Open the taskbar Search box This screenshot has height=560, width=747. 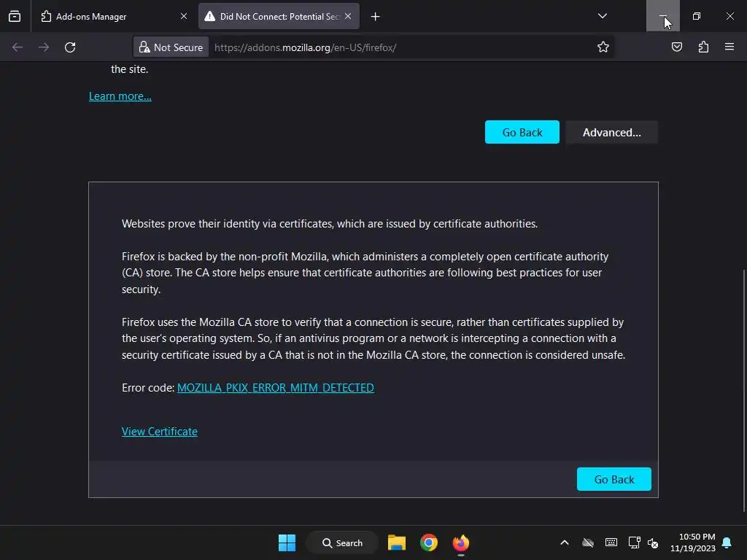pos(342,542)
